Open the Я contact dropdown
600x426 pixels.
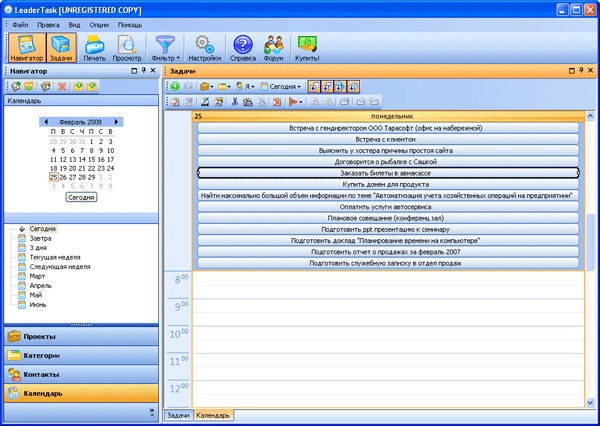point(245,87)
